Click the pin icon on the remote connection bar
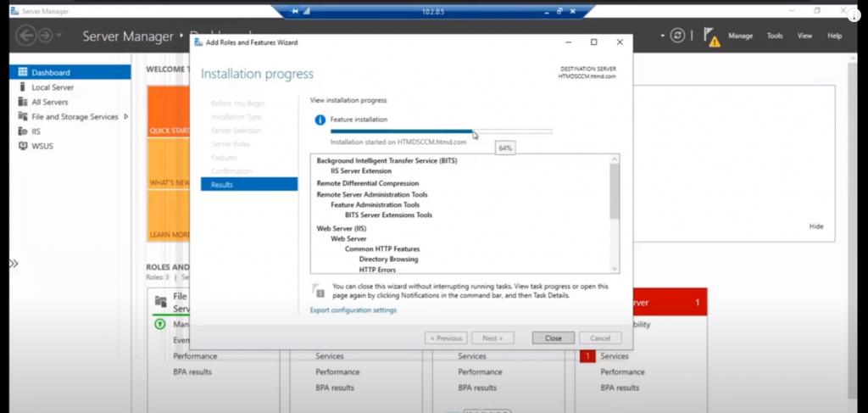This screenshot has width=868, height=413. click(294, 11)
